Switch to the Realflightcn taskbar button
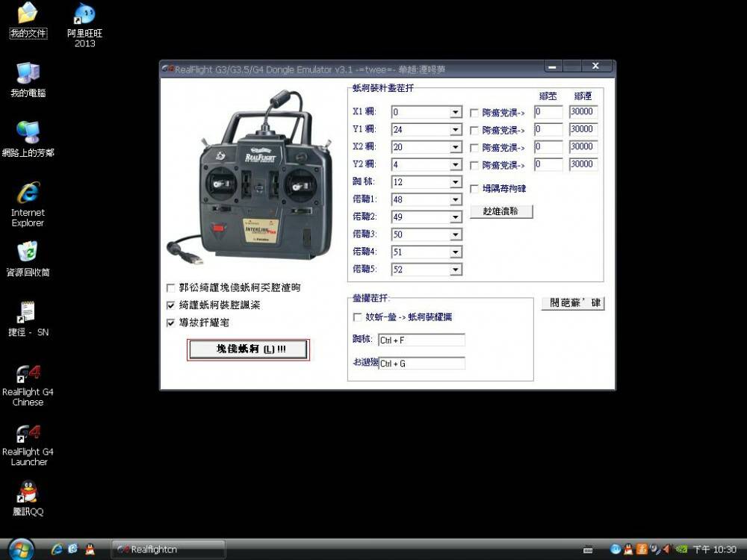Screen dimensions: 747x560 pos(168,550)
